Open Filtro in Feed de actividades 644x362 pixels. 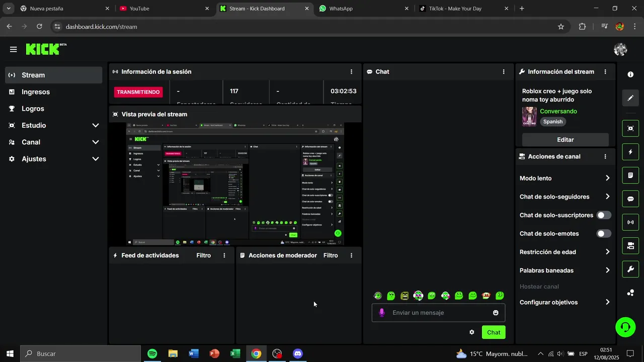tap(203, 255)
